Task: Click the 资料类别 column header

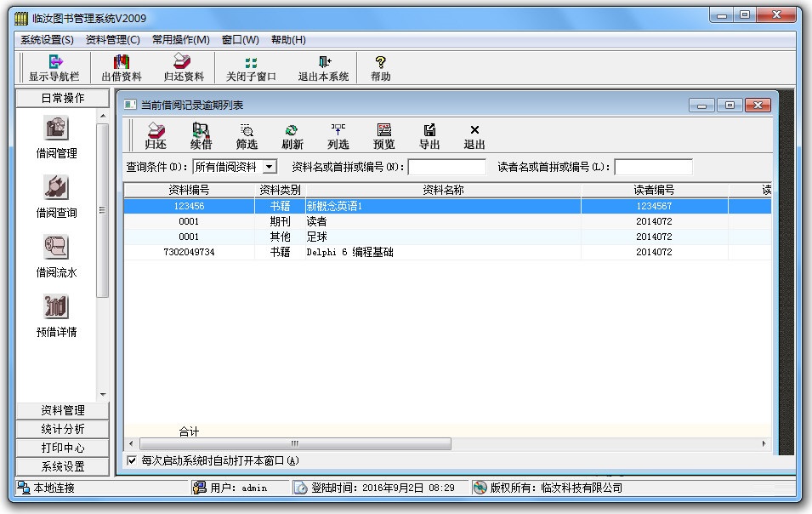Action: [x=280, y=190]
